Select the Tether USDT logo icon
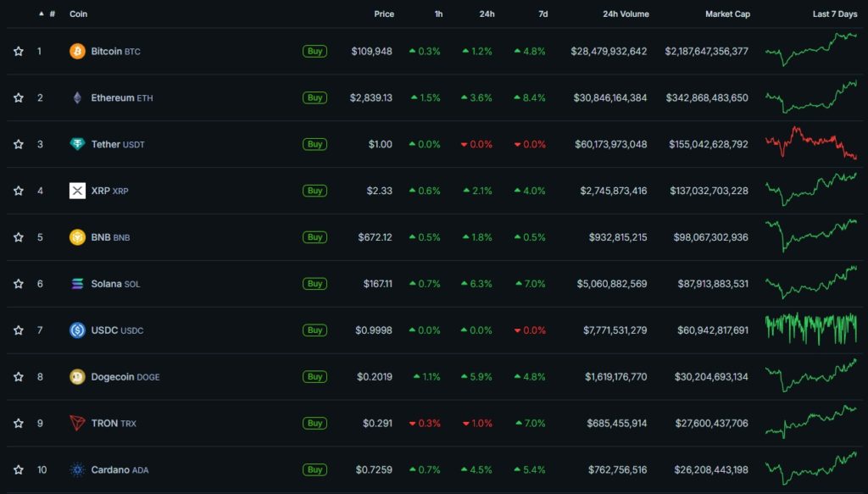The image size is (868, 494). (x=78, y=144)
